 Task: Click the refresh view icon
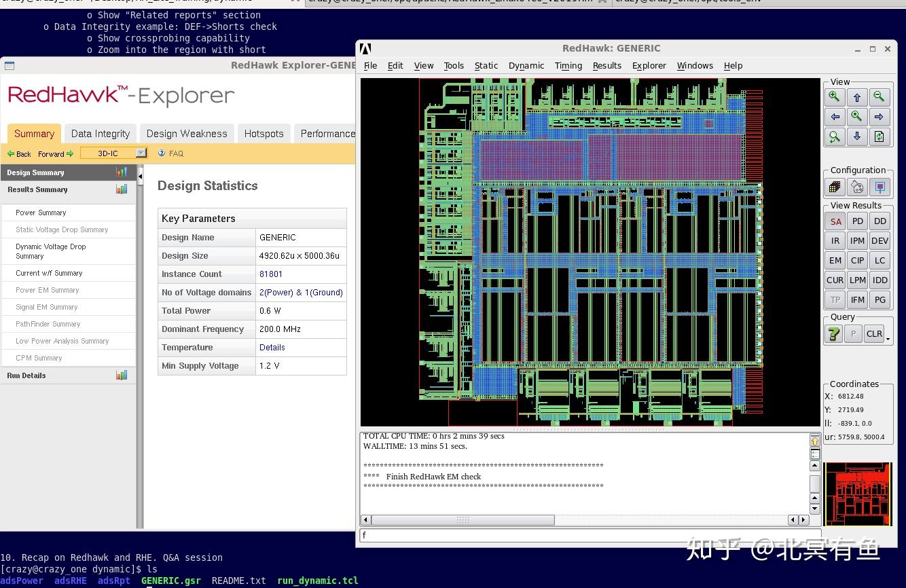pos(879,136)
